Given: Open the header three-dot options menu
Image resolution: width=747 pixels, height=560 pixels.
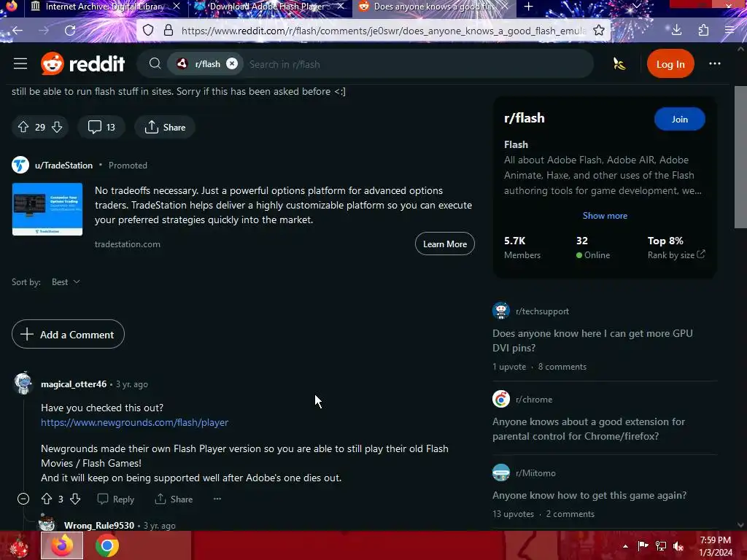Looking at the screenshot, I should pos(714,64).
